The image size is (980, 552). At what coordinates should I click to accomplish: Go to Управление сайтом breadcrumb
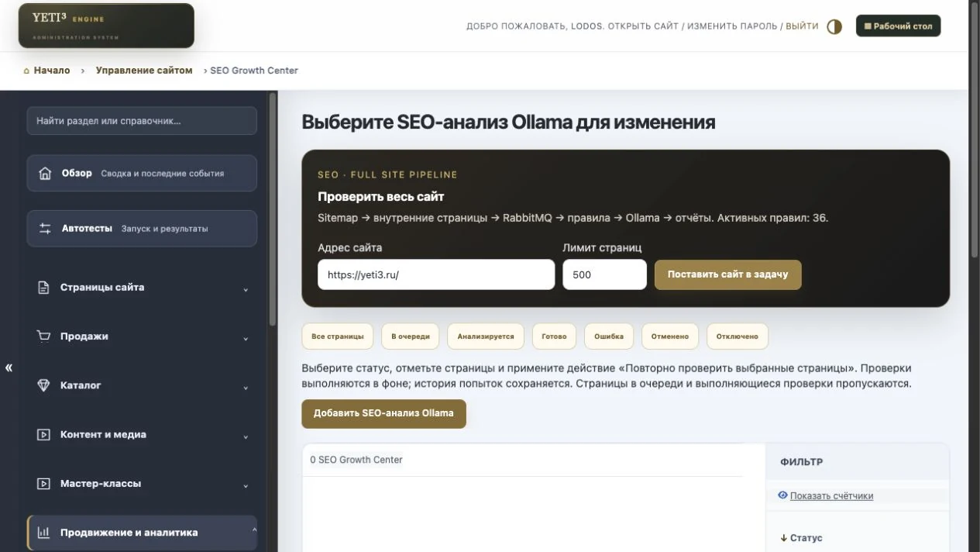pos(144,71)
